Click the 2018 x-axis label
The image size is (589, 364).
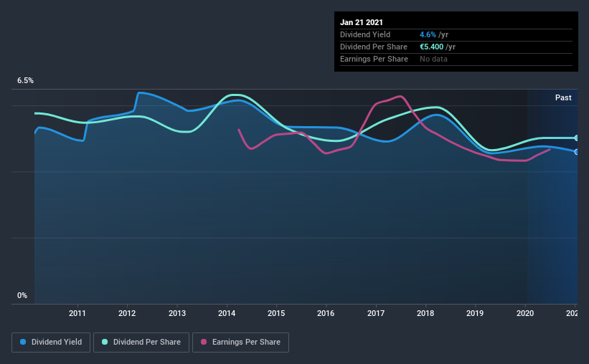click(425, 313)
